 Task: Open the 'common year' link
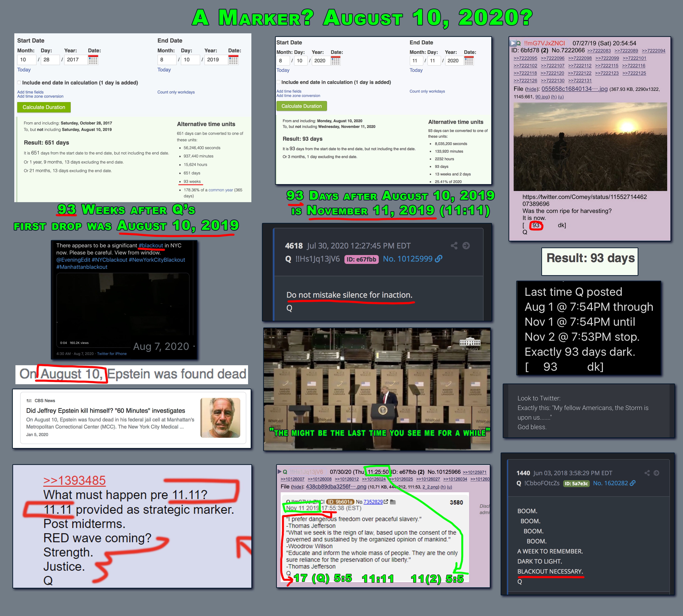pos(221,190)
